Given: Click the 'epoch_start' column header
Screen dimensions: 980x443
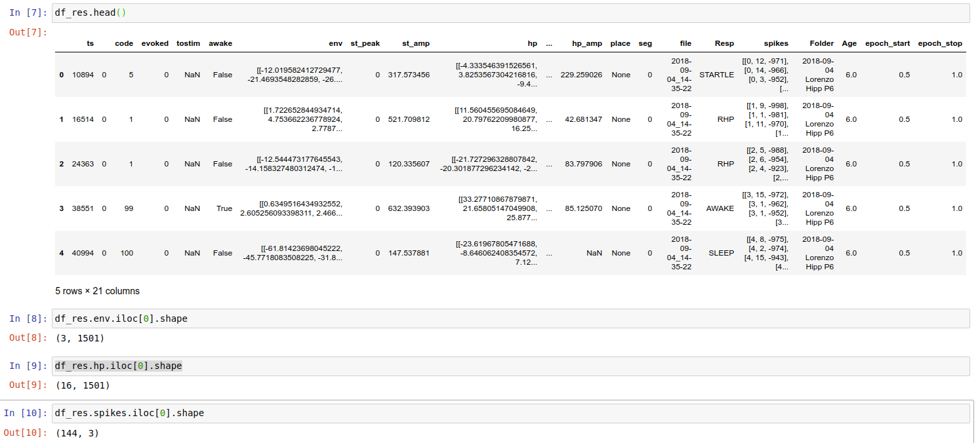Looking at the screenshot, I should click(x=887, y=43).
